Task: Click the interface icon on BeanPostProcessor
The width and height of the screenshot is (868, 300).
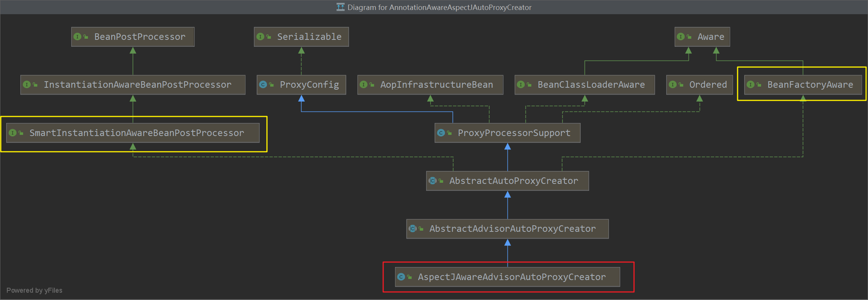Action: click(77, 37)
